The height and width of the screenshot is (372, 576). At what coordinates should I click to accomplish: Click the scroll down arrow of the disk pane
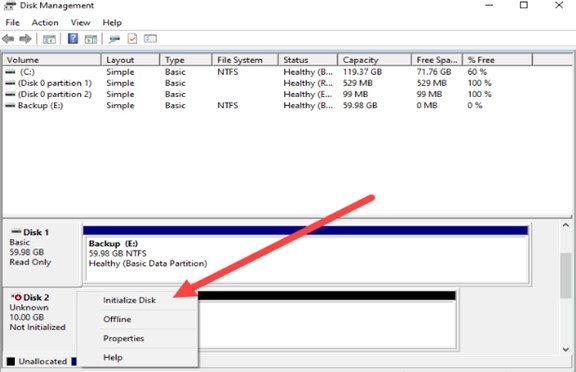(x=566, y=349)
